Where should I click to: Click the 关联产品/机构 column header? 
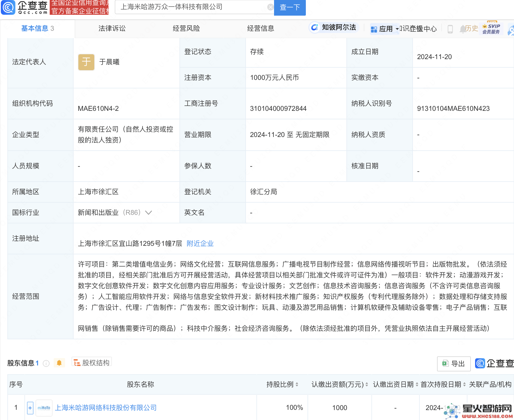click(490, 384)
